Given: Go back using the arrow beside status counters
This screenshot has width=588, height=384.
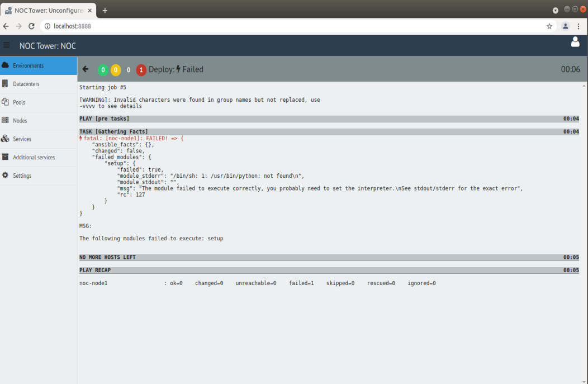Looking at the screenshot, I should click(x=86, y=69).
